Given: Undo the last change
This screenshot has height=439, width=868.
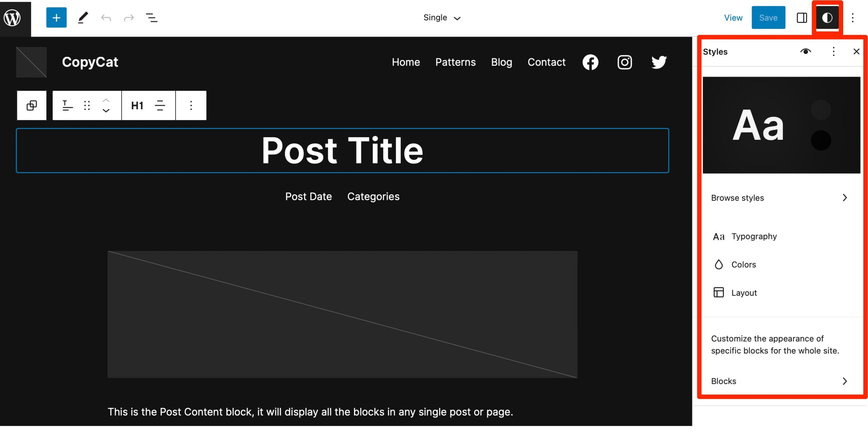Looking at the screenshot, I should click(105, 17).
